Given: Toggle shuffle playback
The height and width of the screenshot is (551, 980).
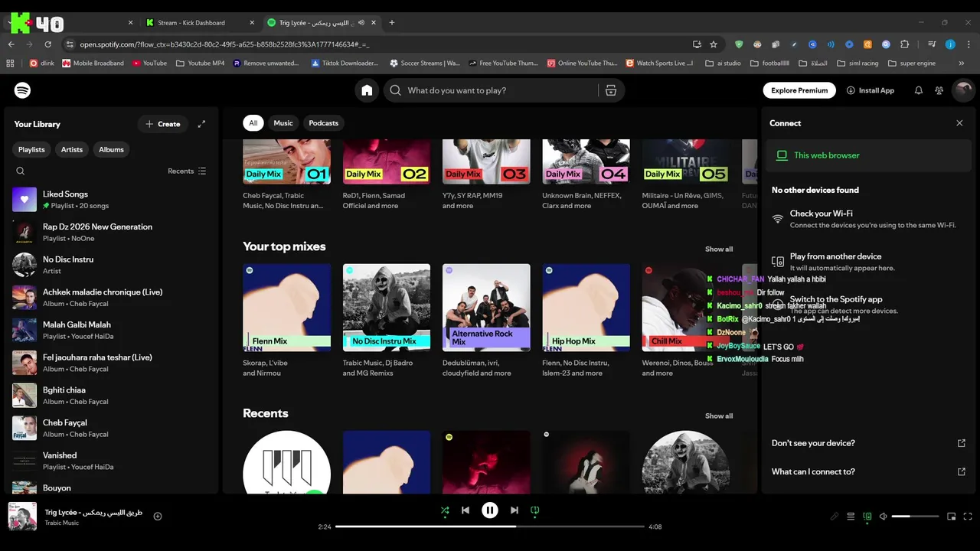Looking at the screenshot, I should [445, 510].
